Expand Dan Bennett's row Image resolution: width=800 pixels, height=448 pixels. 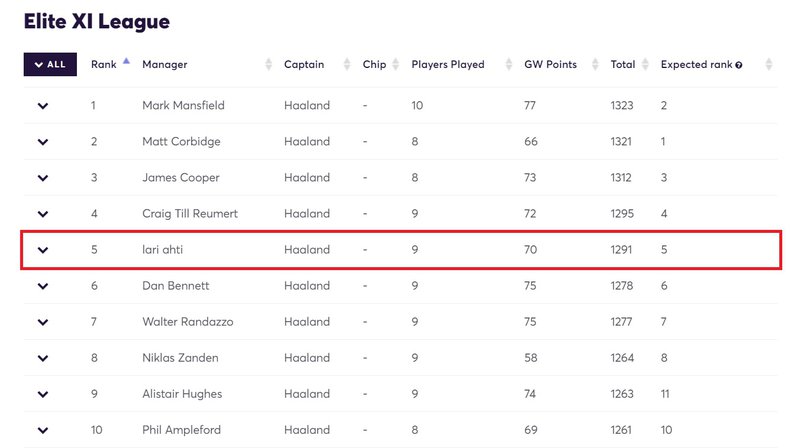click(x=43, y=286)
